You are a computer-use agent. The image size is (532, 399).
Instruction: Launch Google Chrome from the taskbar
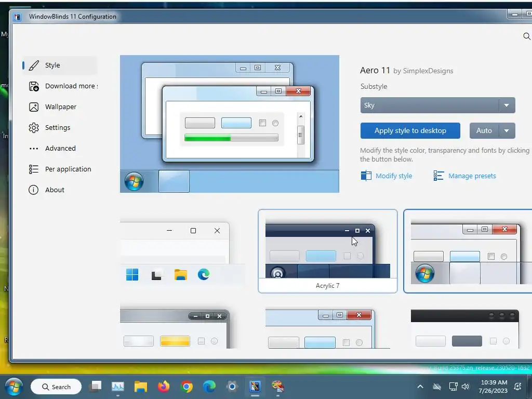[x=187, y=387]
